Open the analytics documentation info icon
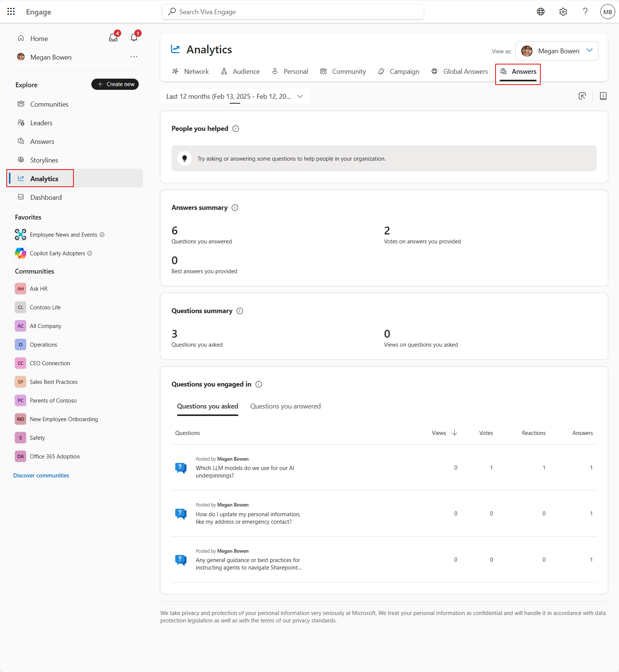This screenshot has height=672, width=619. (603, 96)
